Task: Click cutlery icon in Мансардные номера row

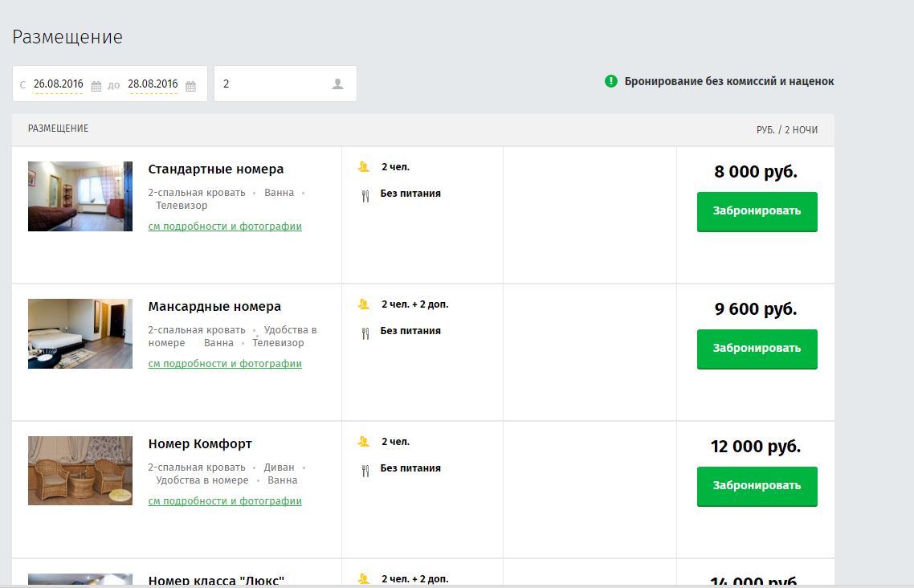Action: (x=365, y=333)
